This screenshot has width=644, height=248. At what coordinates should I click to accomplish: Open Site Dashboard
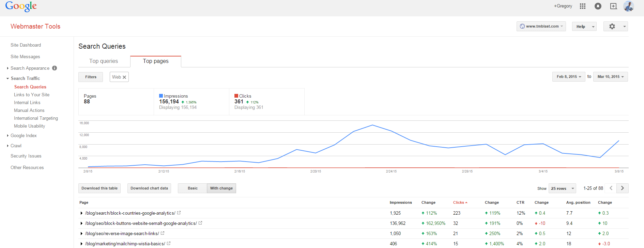pyautogui.click(x=26, y=45)
